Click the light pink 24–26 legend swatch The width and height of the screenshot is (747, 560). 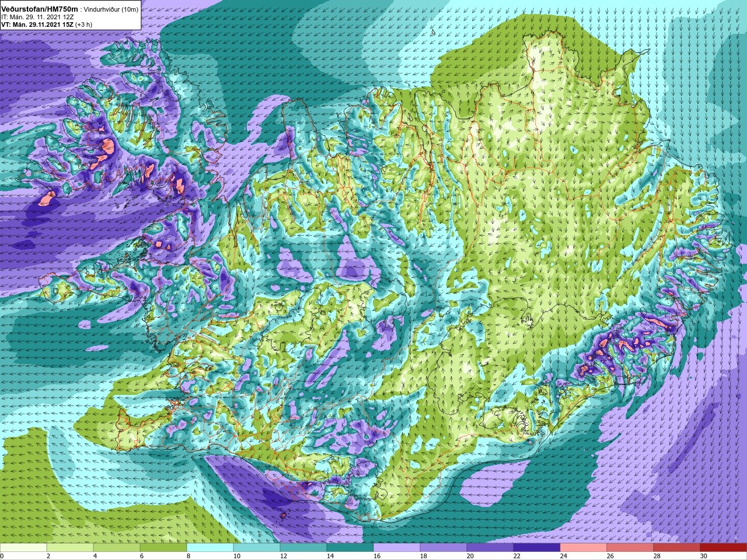584,548
